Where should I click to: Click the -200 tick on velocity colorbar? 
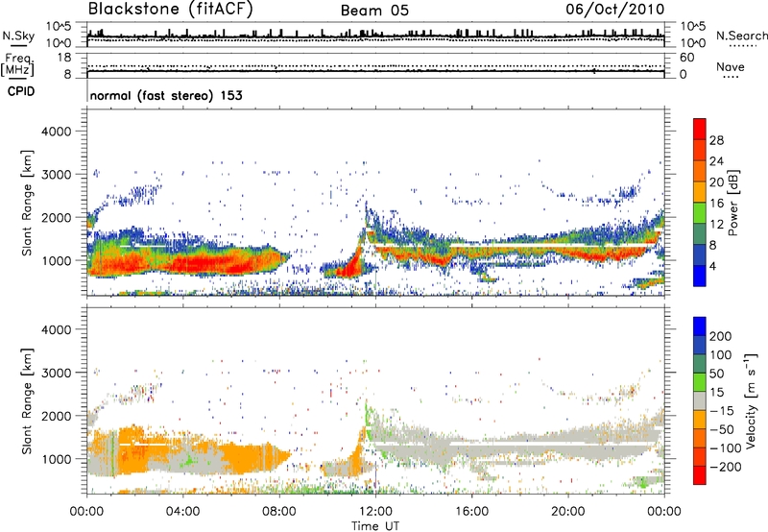(x=725, y=467)
